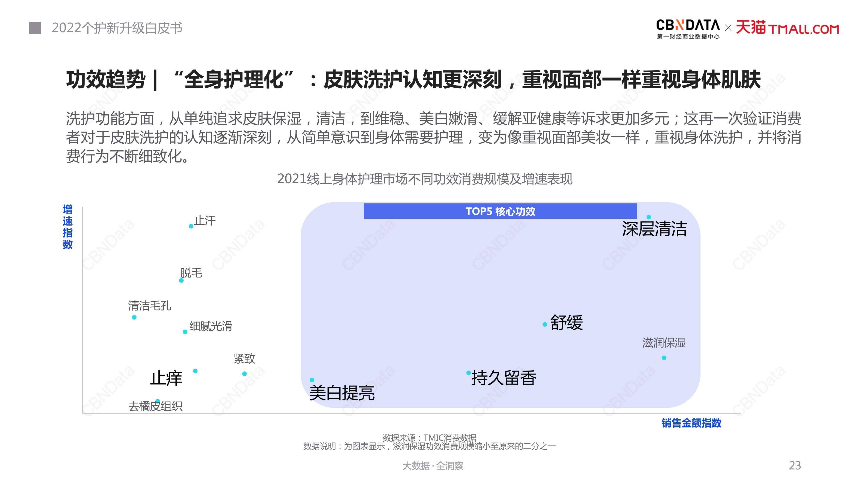Click the 脱毛 label
Screen dimensions: 868x488
(191, 273)
